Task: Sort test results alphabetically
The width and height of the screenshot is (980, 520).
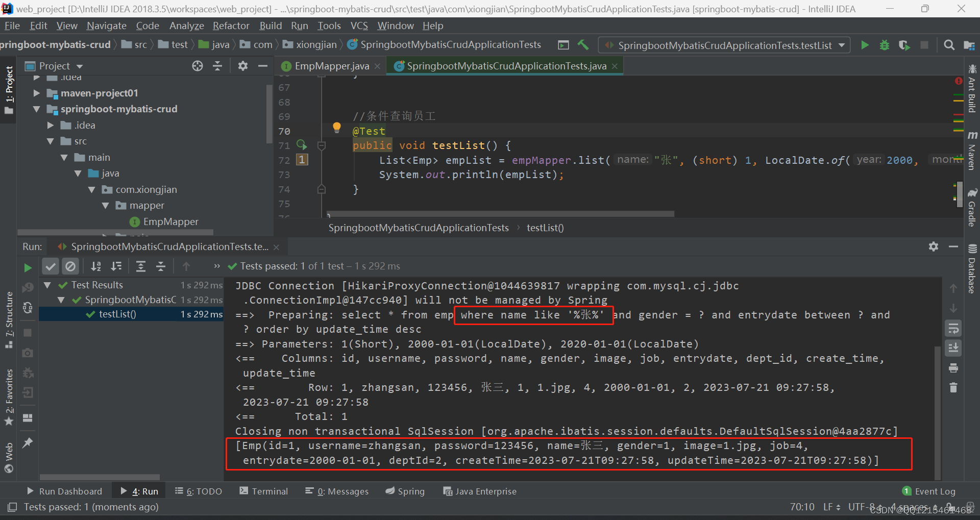Action: point(96,266)
